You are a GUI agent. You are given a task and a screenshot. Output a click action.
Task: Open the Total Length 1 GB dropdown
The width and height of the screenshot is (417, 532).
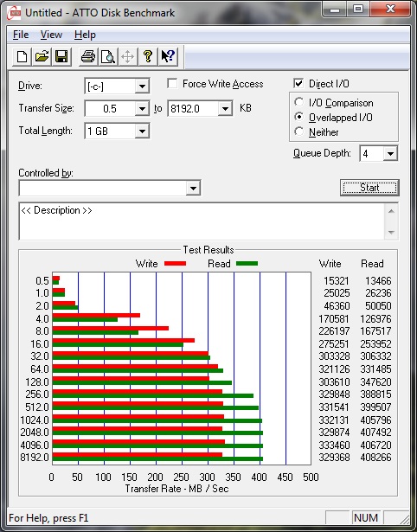tap(142, 131)
